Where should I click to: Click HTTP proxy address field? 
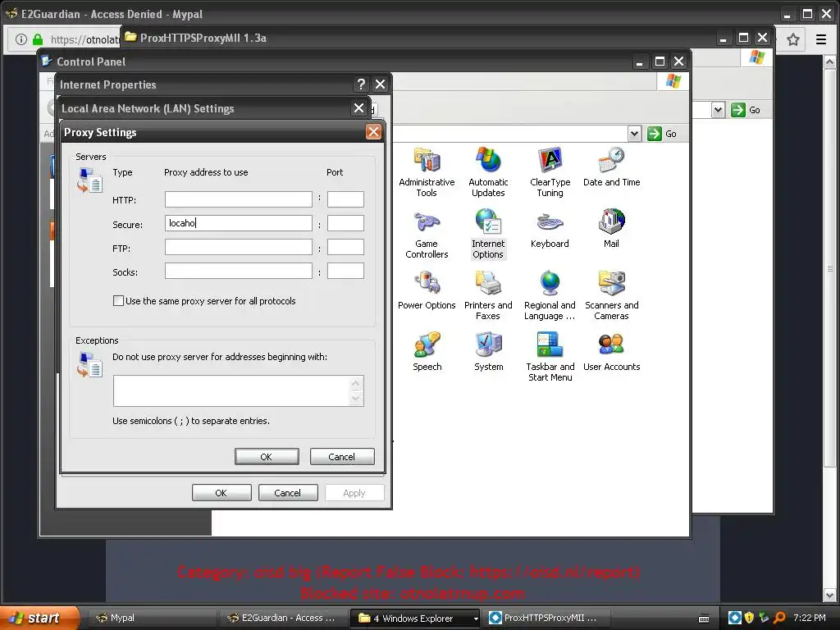[x=239, y=199]
